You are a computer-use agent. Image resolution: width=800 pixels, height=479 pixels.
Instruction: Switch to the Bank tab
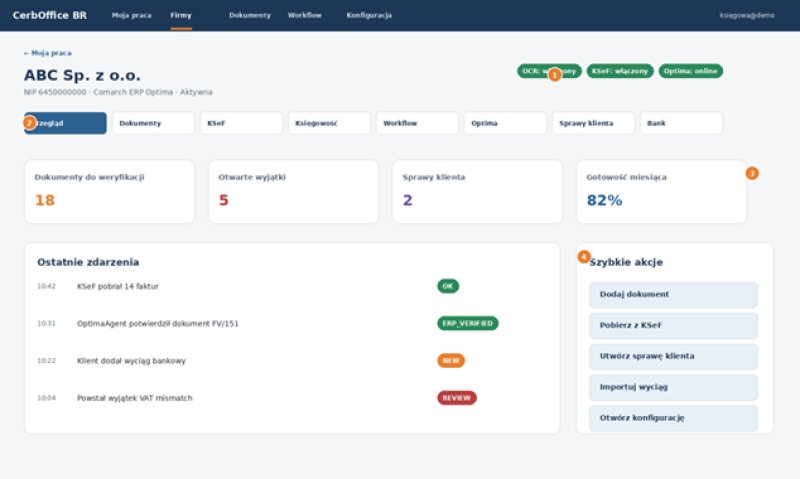coord(682,123)
